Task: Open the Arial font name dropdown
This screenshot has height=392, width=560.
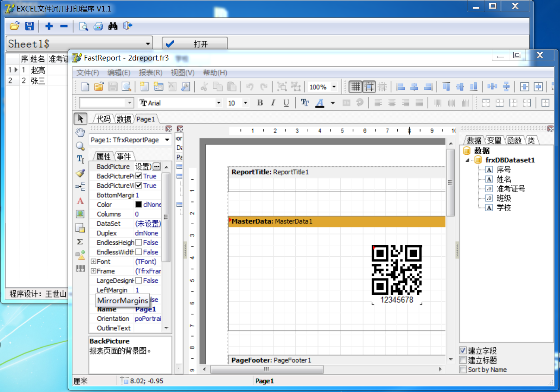Action: point(218,103)
